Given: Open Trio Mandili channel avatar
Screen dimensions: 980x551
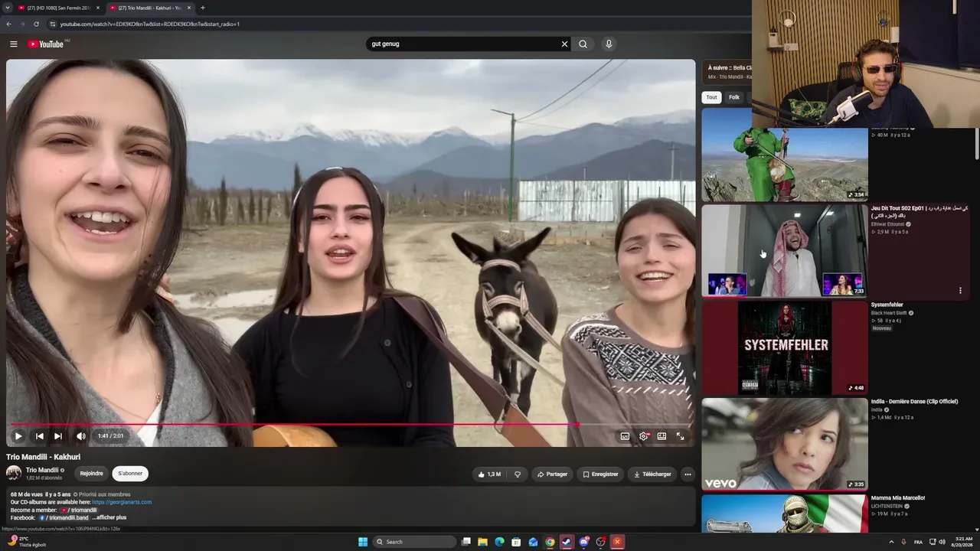Looking at the screenshot, I should [x=14, y=473].
